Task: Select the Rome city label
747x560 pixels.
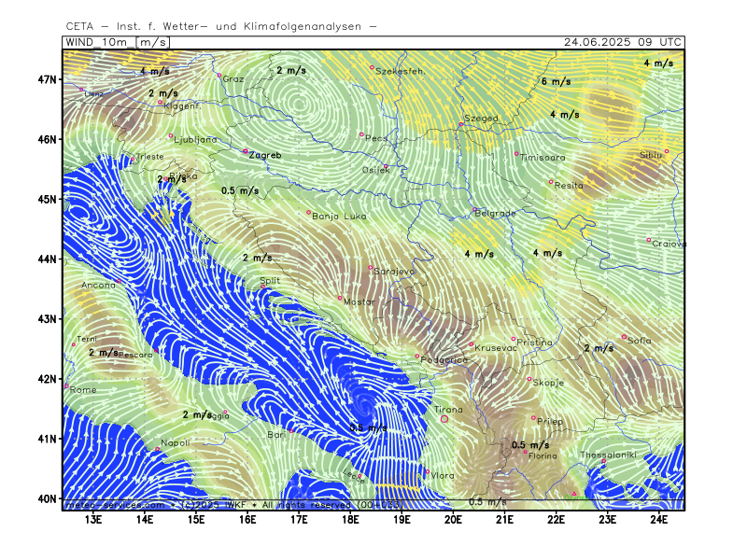Action: pyautogui.click(x=83, y=390)
